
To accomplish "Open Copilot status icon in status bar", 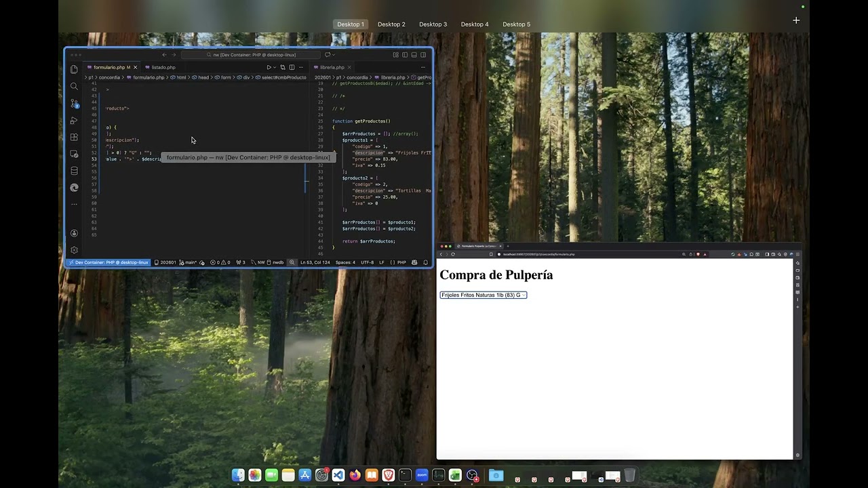I will pos(414,262).
